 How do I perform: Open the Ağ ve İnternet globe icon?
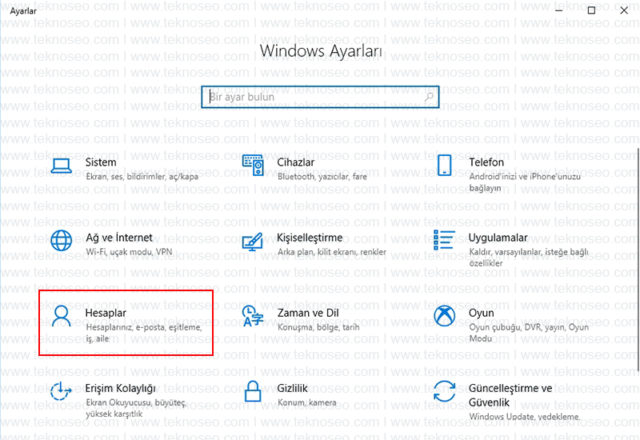(x=61, y=240)
